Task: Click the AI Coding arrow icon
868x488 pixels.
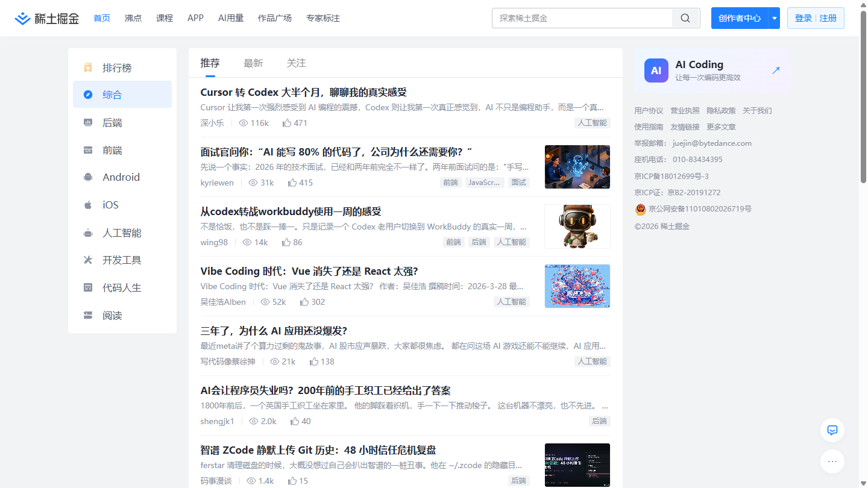Action: (776, 70)
